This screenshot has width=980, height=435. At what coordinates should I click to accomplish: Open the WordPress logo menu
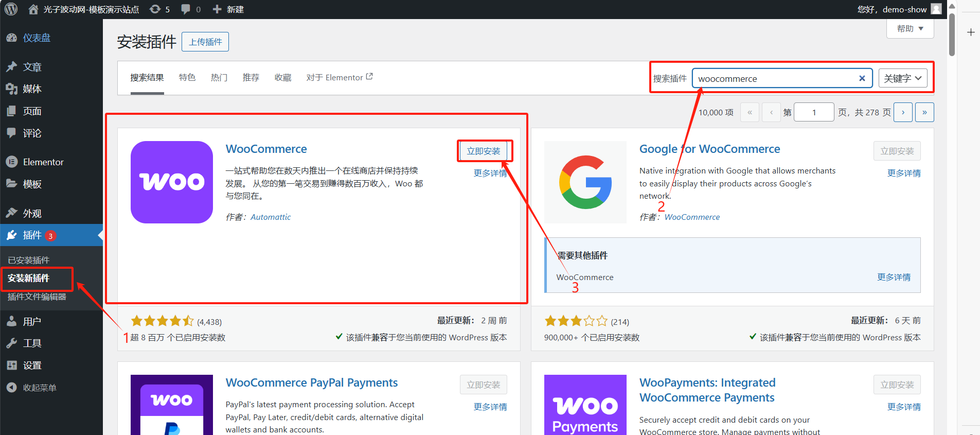coord(11,9)
